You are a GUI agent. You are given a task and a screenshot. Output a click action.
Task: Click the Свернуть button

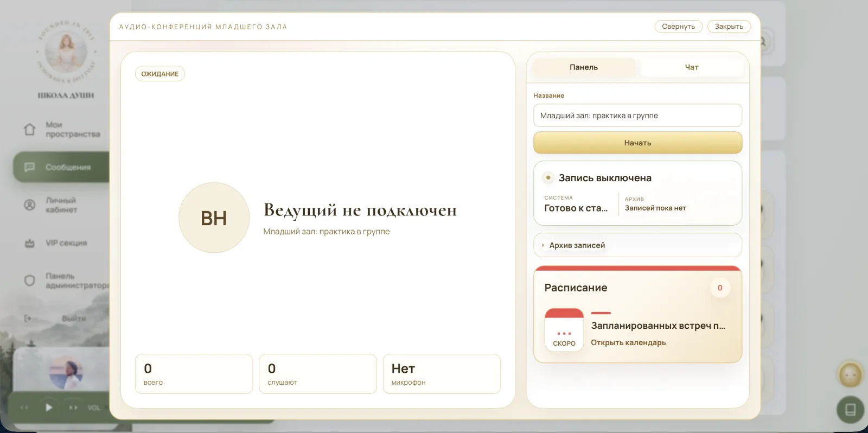pyautogui.click(x=678, y=27)
